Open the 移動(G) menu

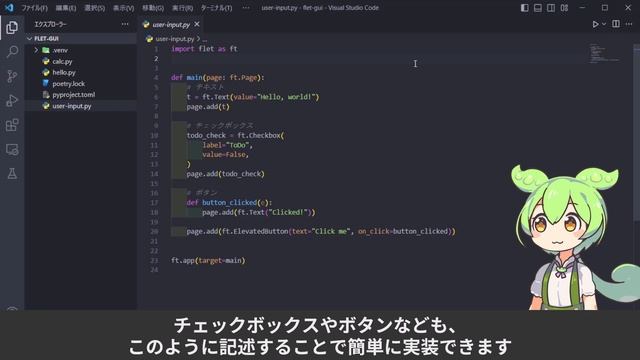153,8
